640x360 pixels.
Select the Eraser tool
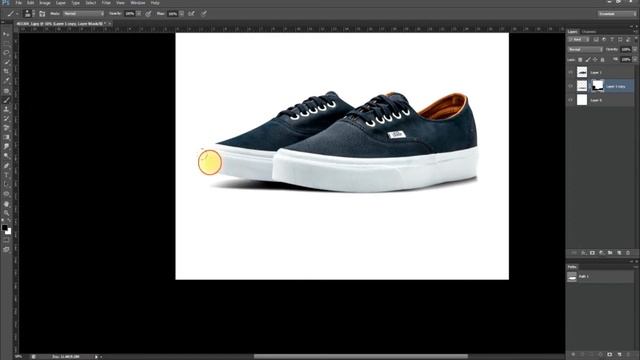[6, 128]
